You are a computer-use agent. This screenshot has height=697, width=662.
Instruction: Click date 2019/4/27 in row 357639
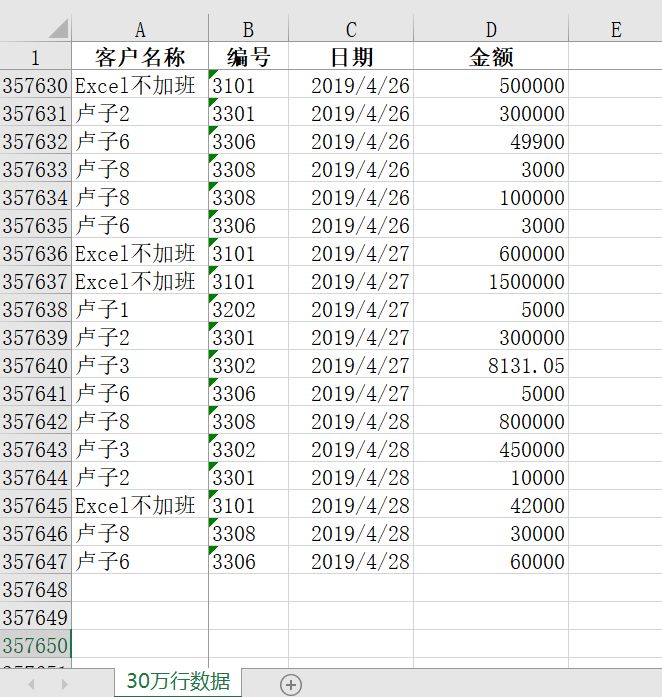coord(351,336)
